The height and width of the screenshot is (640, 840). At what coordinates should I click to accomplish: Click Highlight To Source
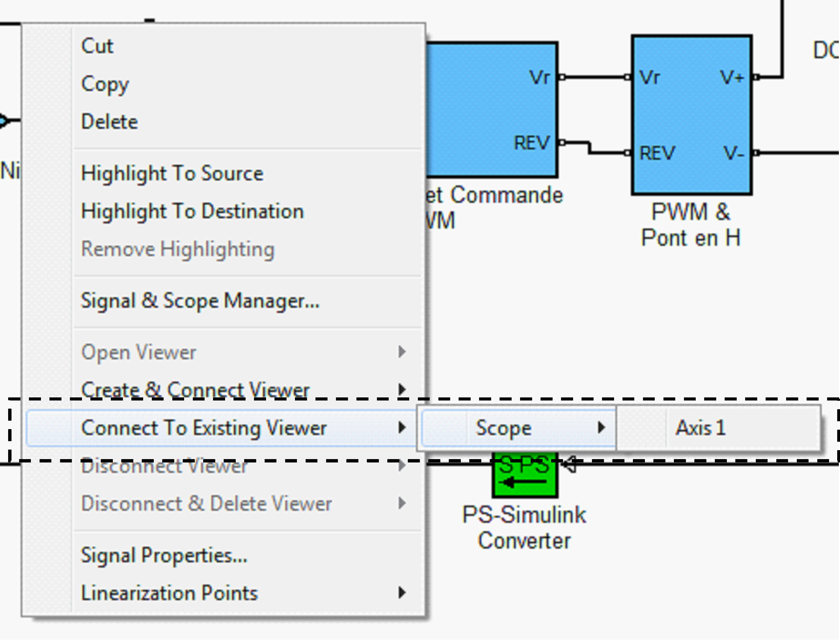click(x=172, y=174)
